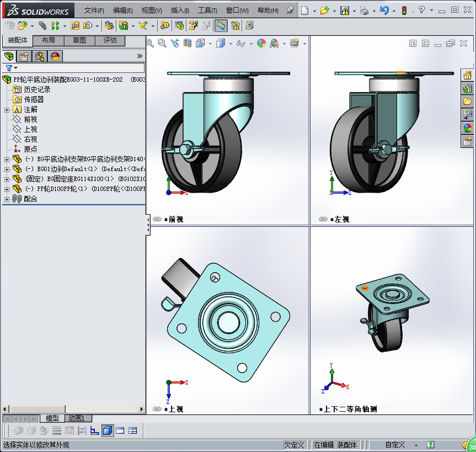Open the Design Library task pane icon
The image size is (476, 452).
(x=468, y=88)
